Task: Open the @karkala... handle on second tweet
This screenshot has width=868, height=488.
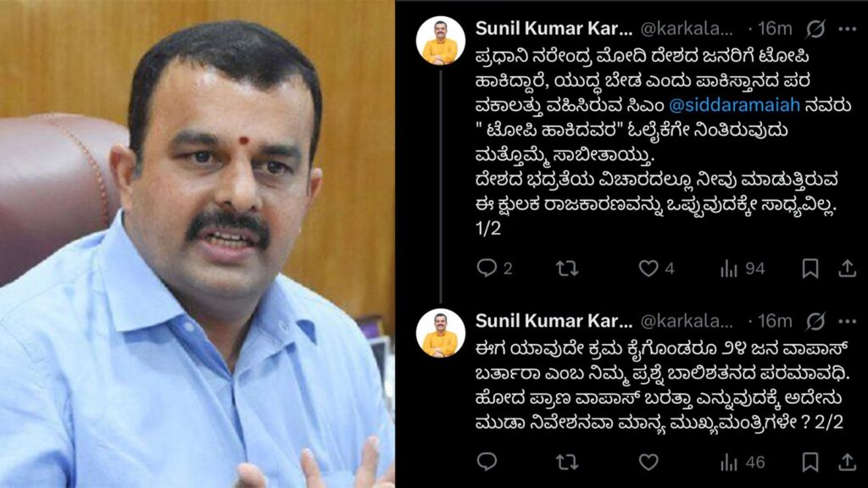Action: coord(687,321)
